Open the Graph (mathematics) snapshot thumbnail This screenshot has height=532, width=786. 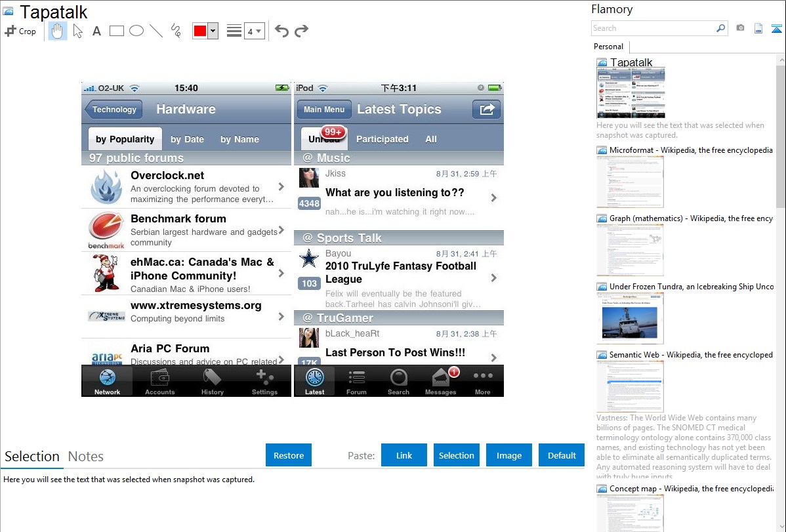pyautogui.click(x=630, y=250)
